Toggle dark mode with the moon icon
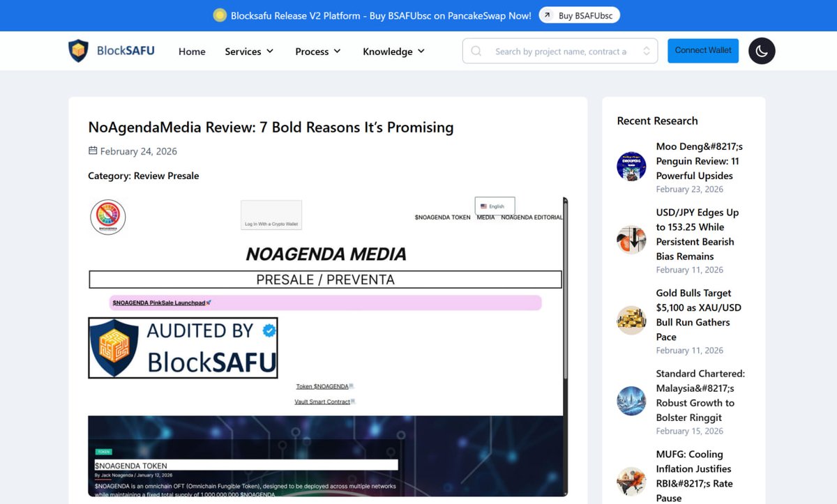Viewport: 837px width, 504px height. pyautogui.click(x=762, y=51)
